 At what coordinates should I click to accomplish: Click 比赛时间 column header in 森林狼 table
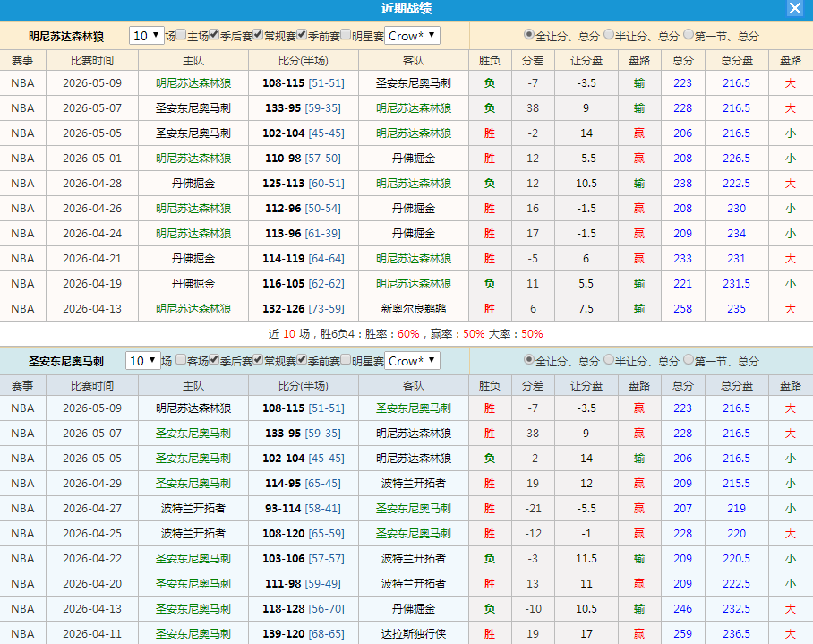pyautogui.click(x=92, y=61)
